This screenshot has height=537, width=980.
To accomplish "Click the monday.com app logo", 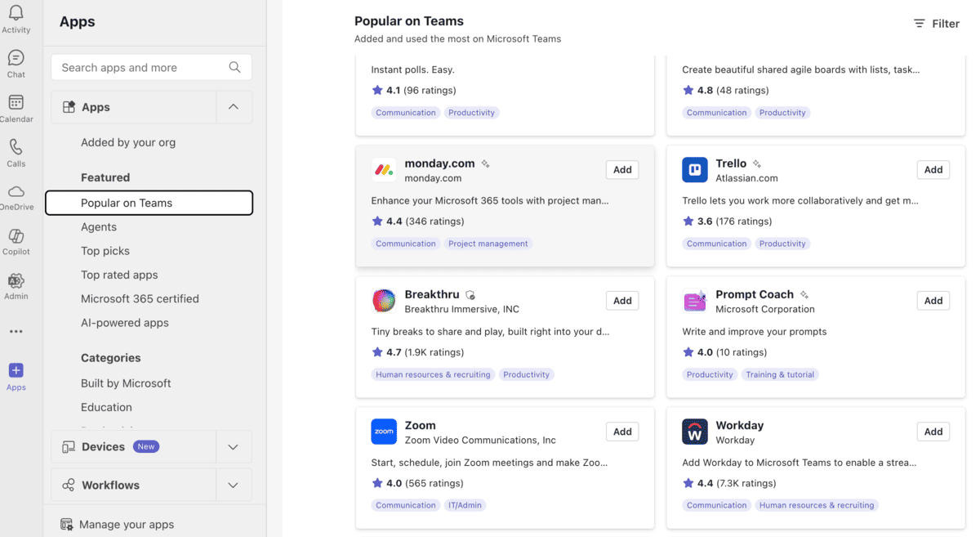I will click(x=384, y=170).
